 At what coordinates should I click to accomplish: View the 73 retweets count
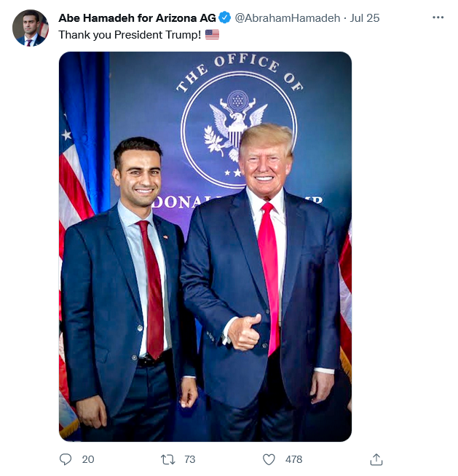(190, 459)
